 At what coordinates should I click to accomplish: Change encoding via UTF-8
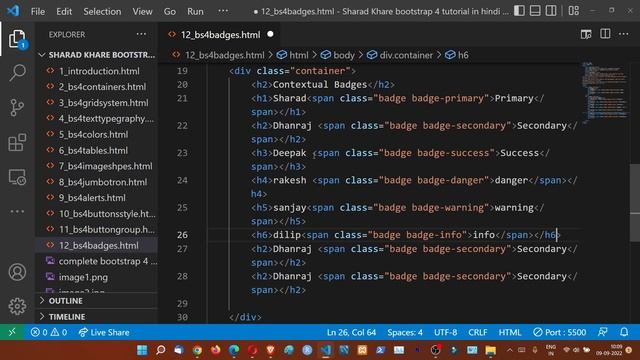445,332
